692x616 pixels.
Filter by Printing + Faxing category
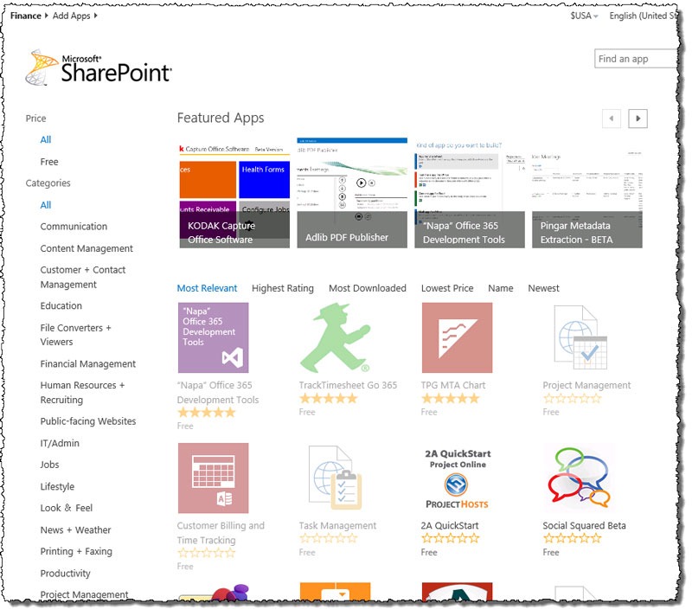pyautogui.click(x=76, y=551)
